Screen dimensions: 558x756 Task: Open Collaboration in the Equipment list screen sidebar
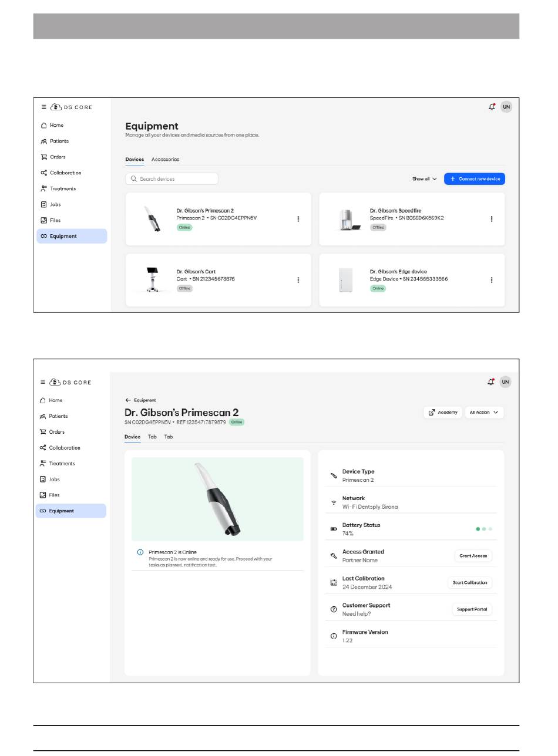[60, 173]
